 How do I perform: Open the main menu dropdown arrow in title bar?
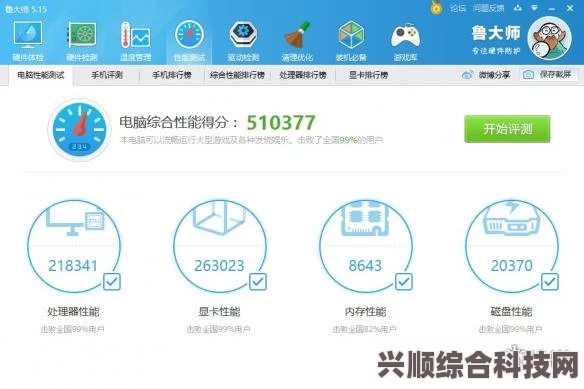pyautogui.click(x=534, y=8)
